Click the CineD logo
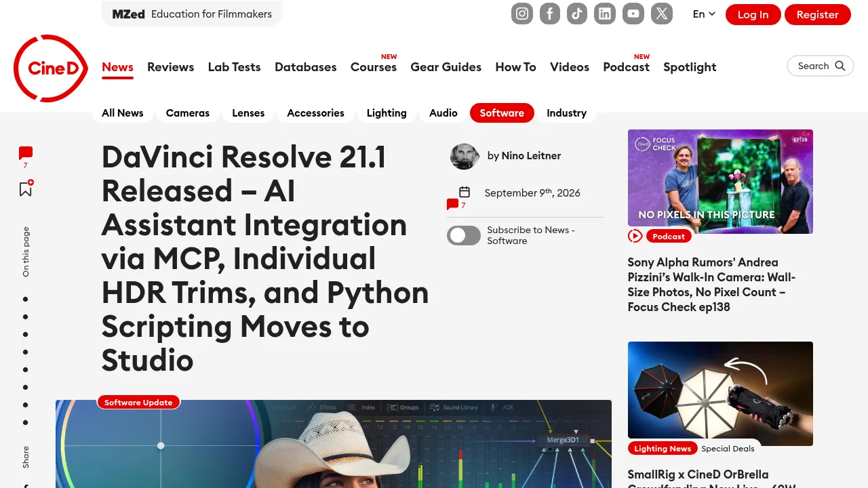 [x=51, y=68]
